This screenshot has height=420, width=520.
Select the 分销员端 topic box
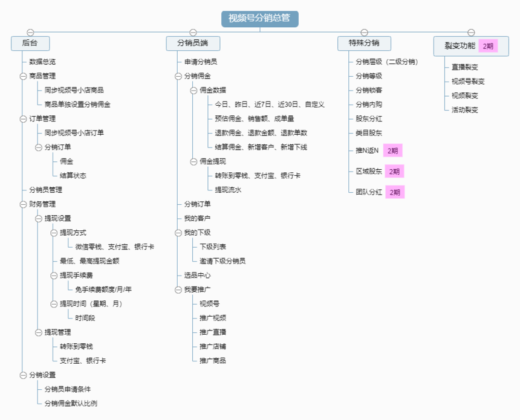coord(193,44)
